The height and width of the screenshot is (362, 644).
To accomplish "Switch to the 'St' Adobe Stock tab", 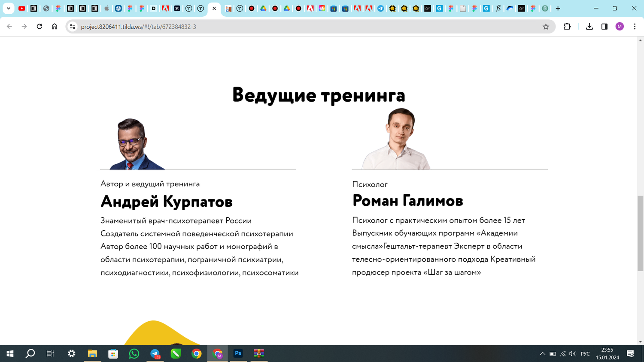I will click(x=177, y=8).
